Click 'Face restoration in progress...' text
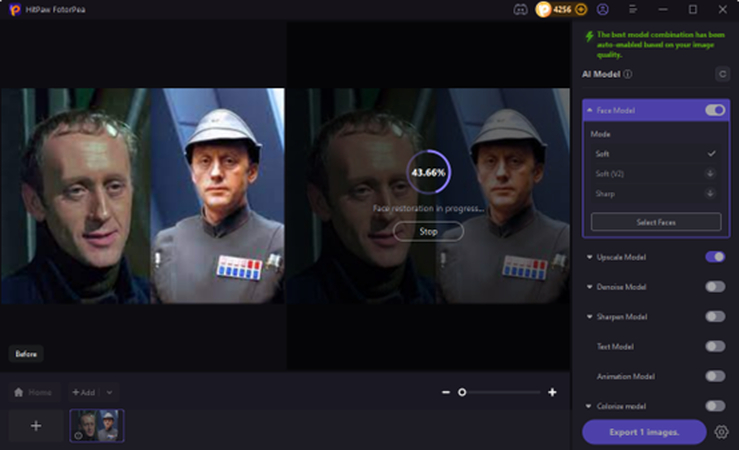Screen dimensions: 739x450 point(428,208)
